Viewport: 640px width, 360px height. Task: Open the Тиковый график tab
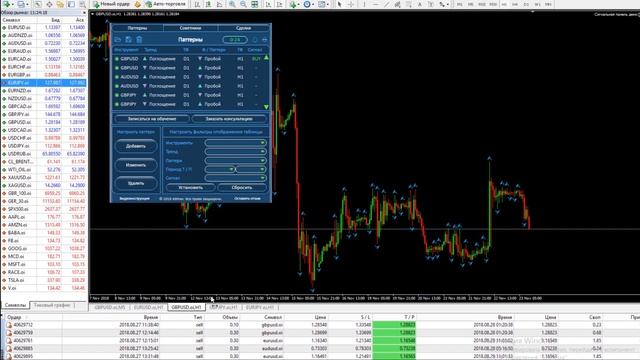52,305
